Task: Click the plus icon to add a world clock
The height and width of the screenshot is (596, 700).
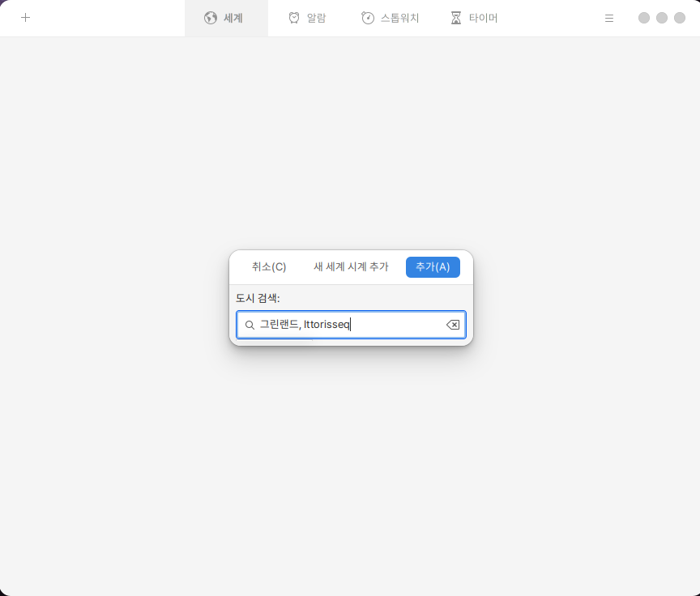Action: (25, 18)
